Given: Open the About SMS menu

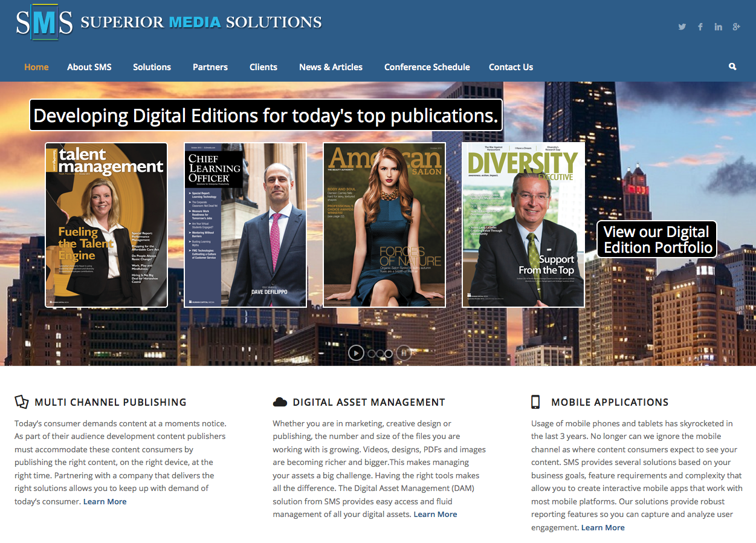Looking at the screenshot, I should (89, 67).
